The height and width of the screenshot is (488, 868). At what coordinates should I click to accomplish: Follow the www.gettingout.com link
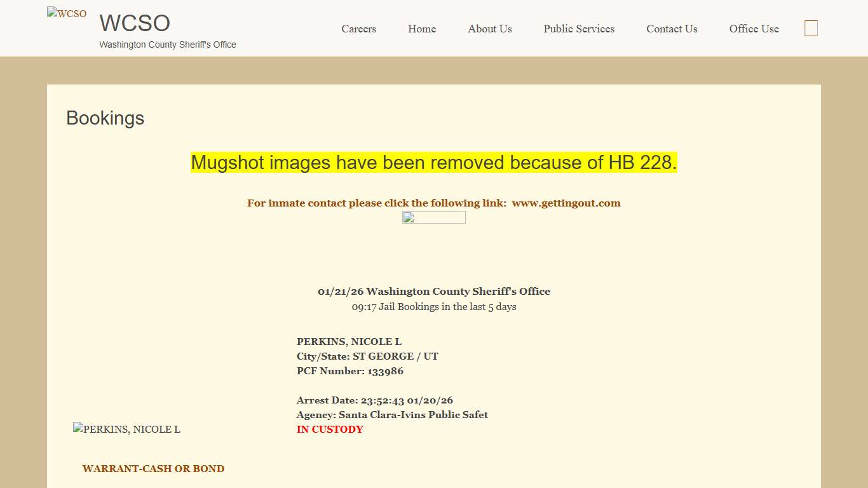[x=566, y=203]
